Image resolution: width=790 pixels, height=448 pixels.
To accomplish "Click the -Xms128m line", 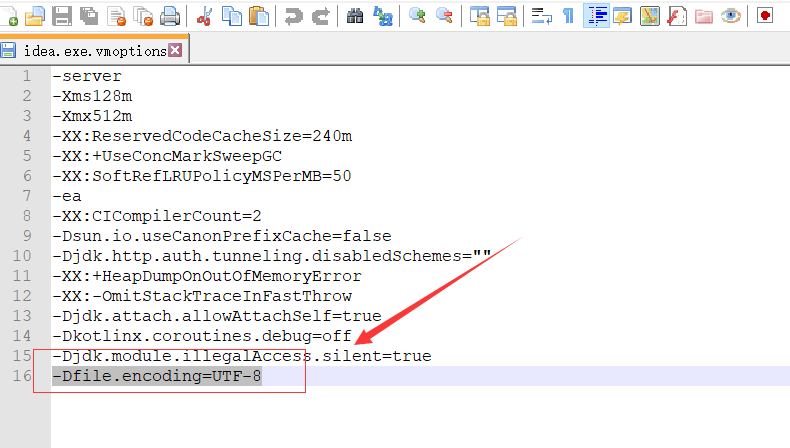I will coord(92,96).
